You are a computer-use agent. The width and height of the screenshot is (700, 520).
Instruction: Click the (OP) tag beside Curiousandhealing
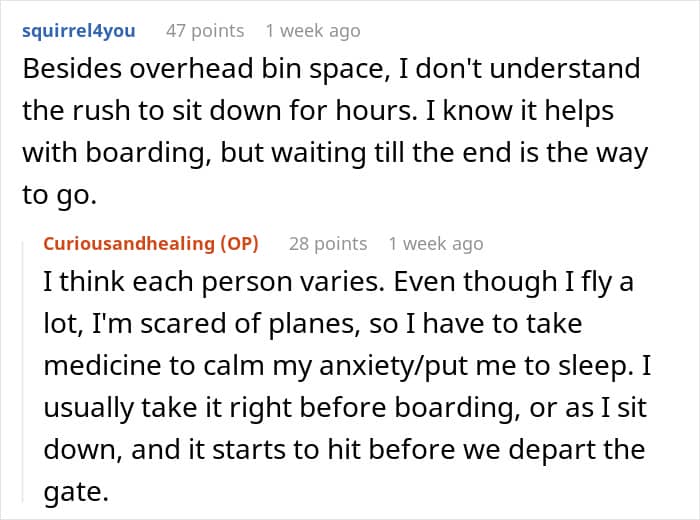coord(239,244)
